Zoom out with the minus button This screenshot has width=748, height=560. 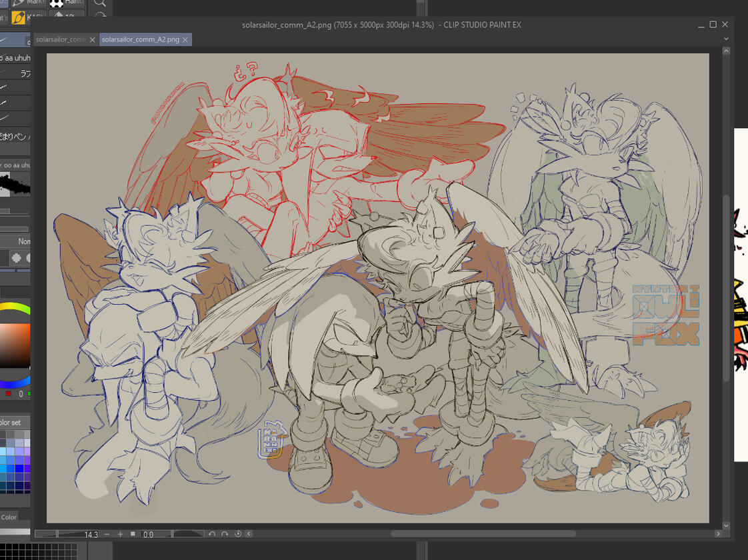click(x=107, y=534)
